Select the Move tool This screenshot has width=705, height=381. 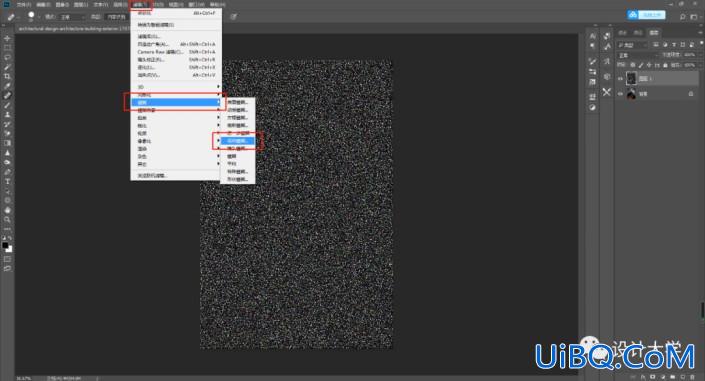click(x=7, y=38)
